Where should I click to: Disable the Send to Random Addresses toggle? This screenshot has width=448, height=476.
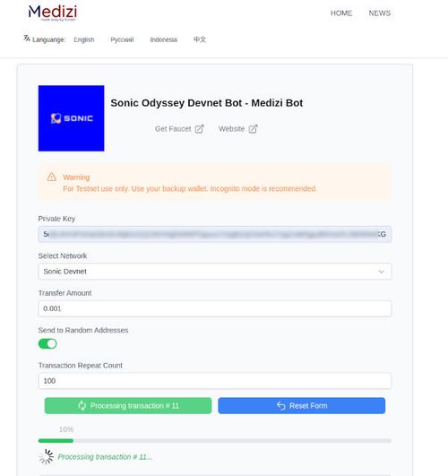[x=47, y=344]
